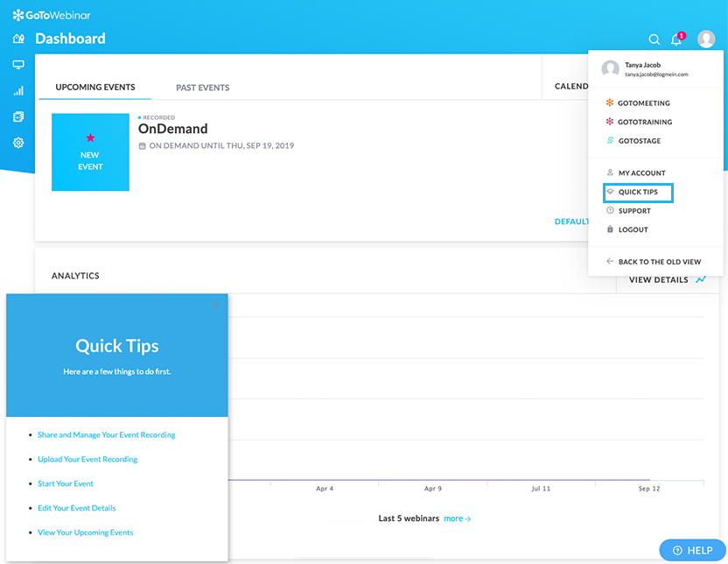Select Logout from the menu
This screenshot has height=564, width=728.
tap(633, 229)
